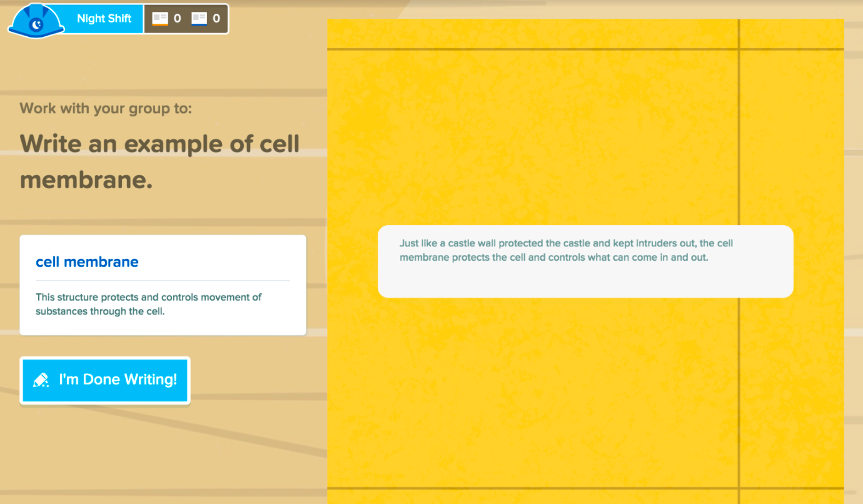Click the zero next to the blue card
Viewport: 863px width, 504px height.
214,18
